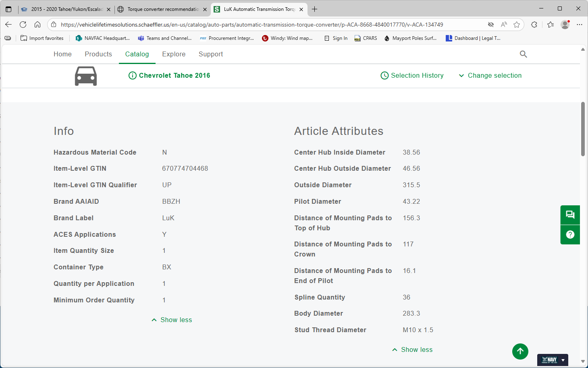Go to the browser Home icon
The height and width of the screenshot is (368, 588).
click(37, 25)
